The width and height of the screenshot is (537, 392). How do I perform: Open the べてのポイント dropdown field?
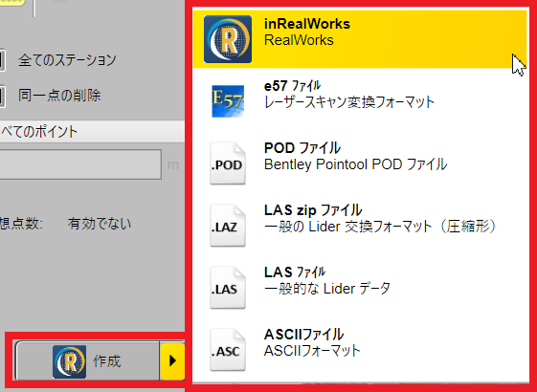click(92, 132)
